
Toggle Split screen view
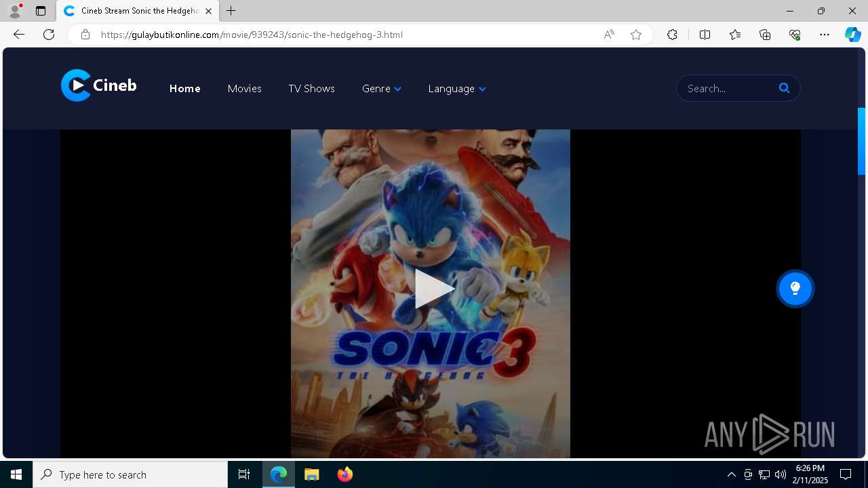point(705,35)
